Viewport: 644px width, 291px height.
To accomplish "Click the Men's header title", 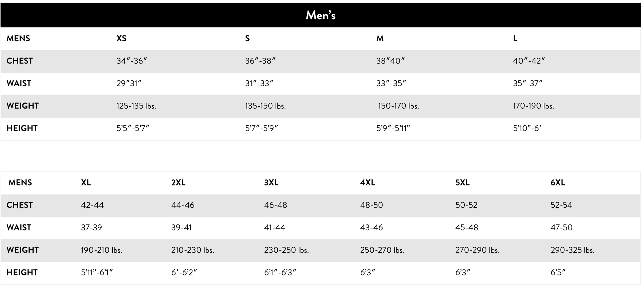I will (x=320, y=15).
